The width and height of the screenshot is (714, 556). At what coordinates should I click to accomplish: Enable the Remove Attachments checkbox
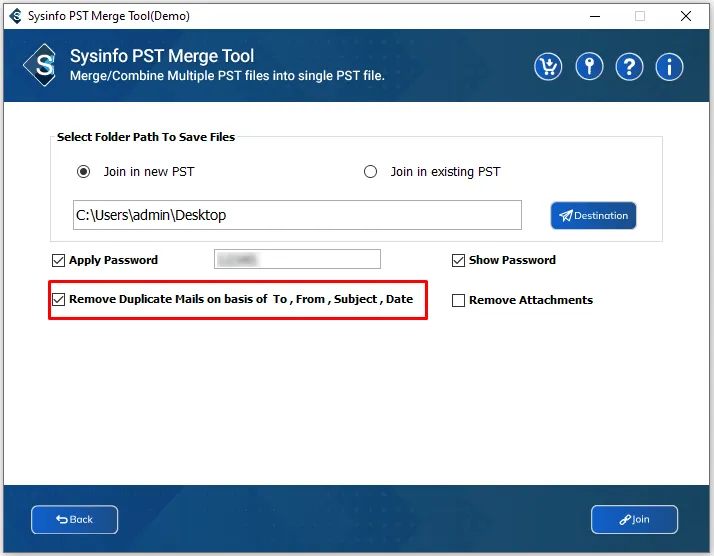458,300
